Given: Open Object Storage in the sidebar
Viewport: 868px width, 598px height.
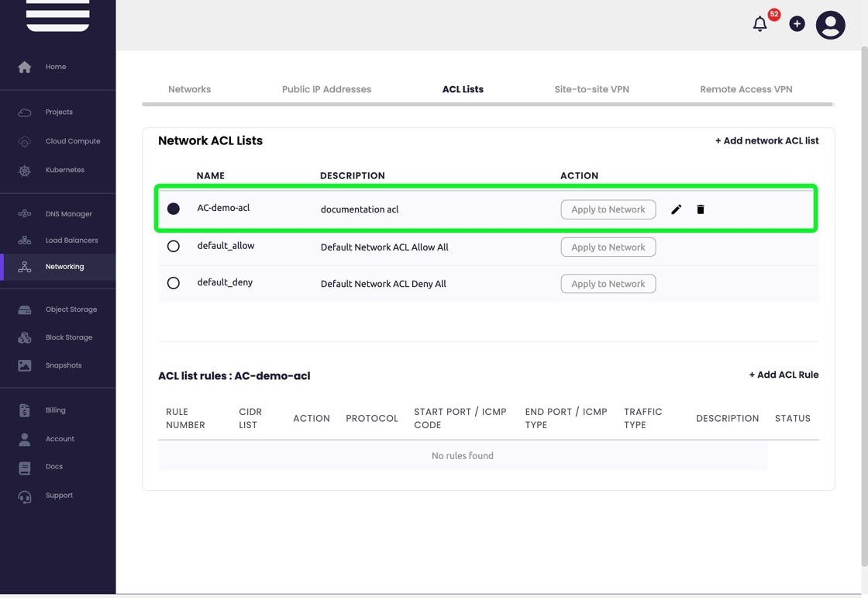Looking at the screenshot, I should tap(71, 309).
